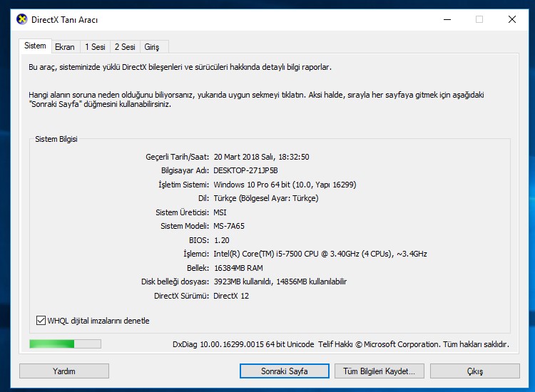Viewport: 535px width, 392px height.
Task: Click the 16384MB RAM memory value
Action: coord(239,268)
